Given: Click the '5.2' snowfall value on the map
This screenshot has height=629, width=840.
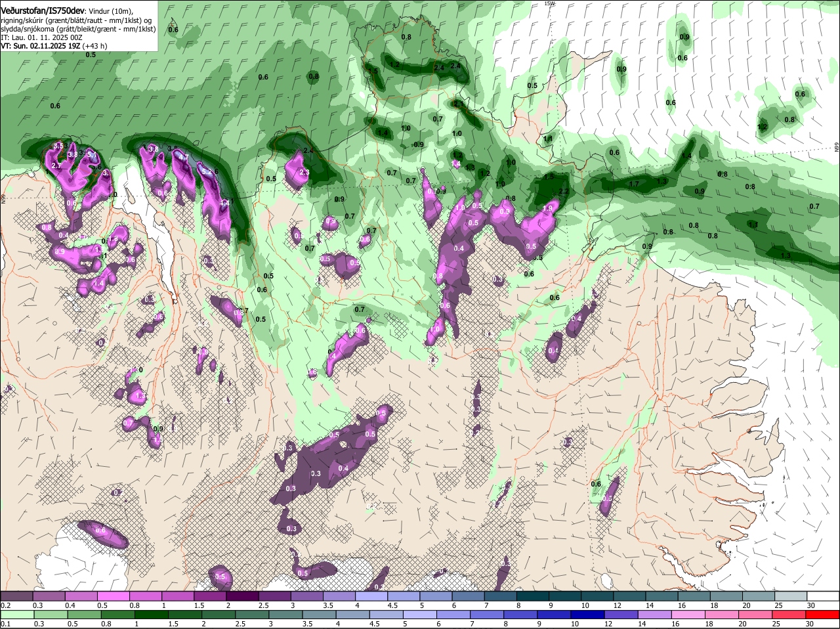Looking at the screenshot, I should pyautogui.click(x=206, y=171).
